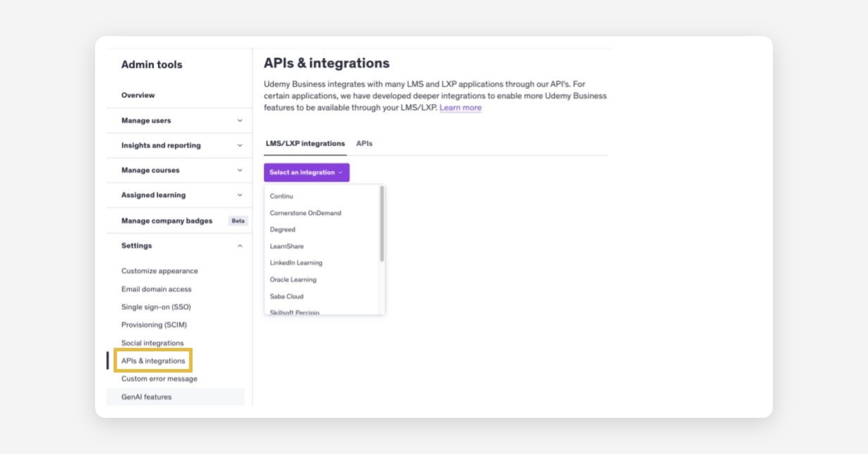Open Customize appearance settings

[x=159, y=271]
